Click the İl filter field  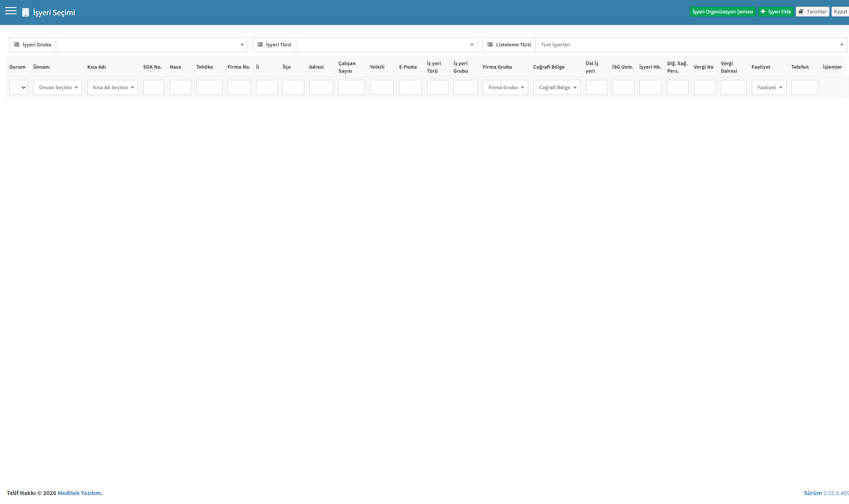click(267, 87)
